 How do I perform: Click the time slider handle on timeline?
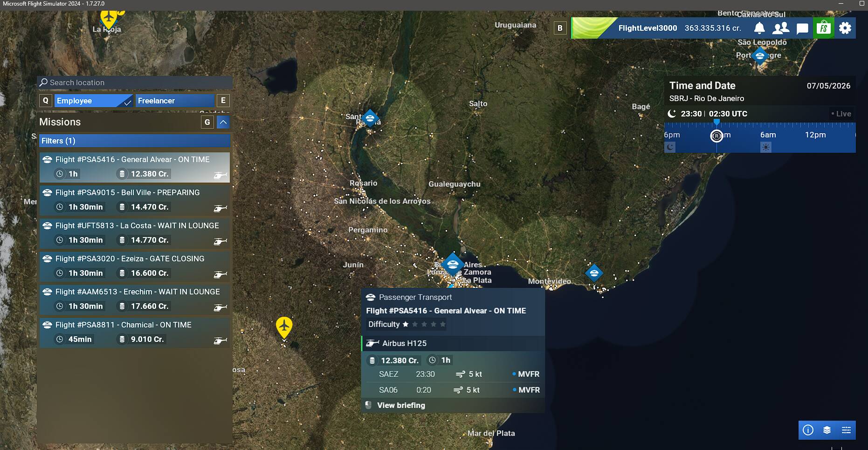pyautogui.click(x=716, y=136)
